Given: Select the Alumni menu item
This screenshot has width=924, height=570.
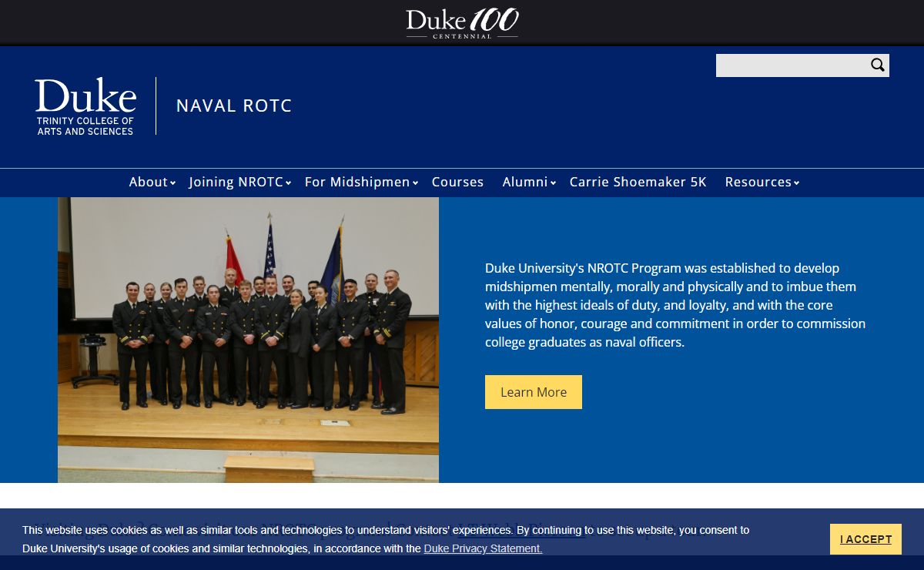Looking at the screenshot, I should point(524,183).
